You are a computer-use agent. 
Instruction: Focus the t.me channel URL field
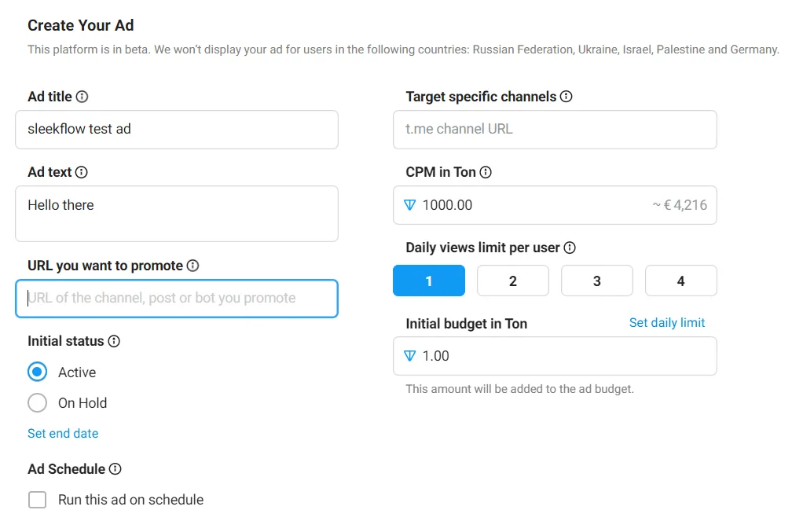(554, 130)
